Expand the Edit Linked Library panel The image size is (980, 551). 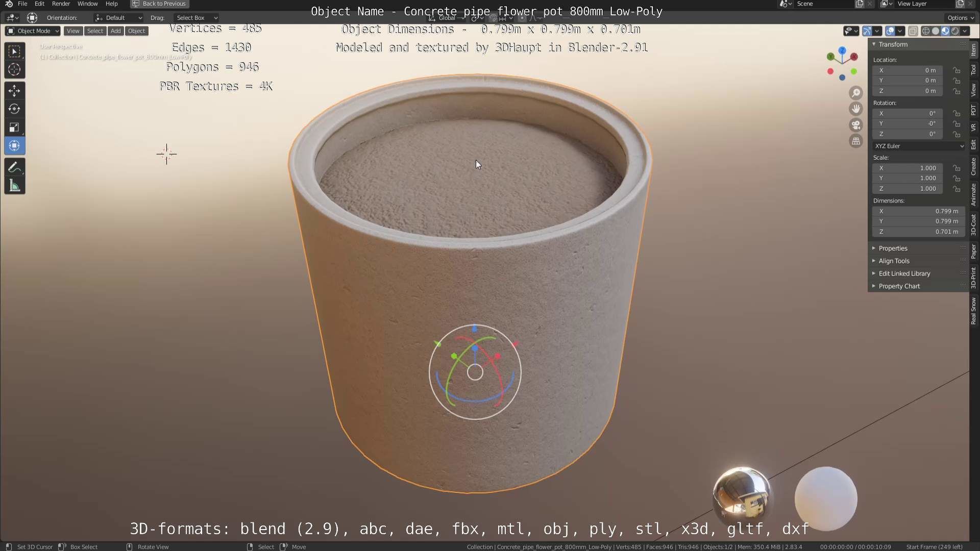tap(904, 273)
